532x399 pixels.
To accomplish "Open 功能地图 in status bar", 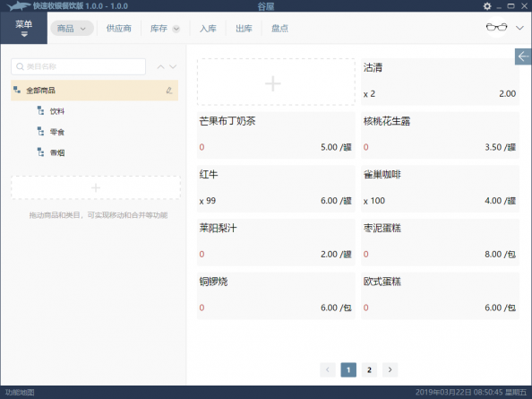I will click(20, 393).
